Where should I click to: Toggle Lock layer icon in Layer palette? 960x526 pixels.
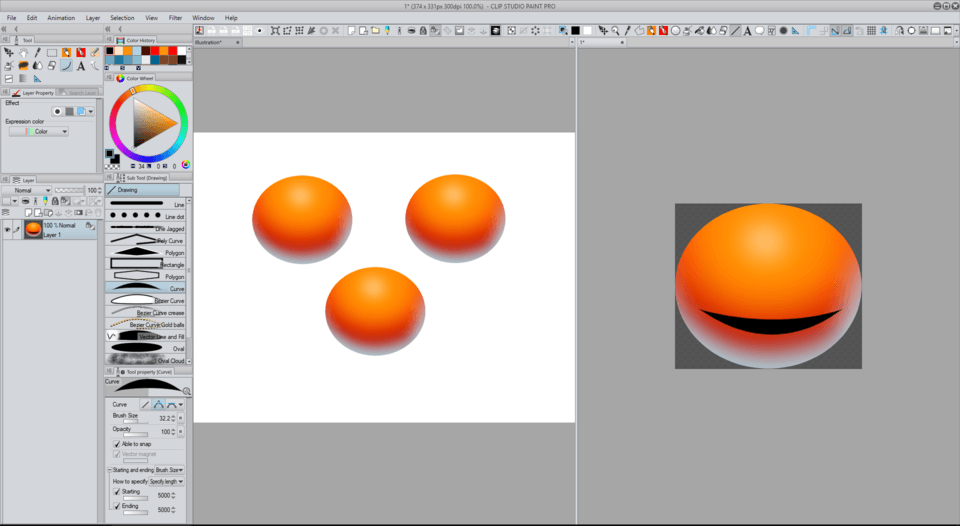coord(55,201)
